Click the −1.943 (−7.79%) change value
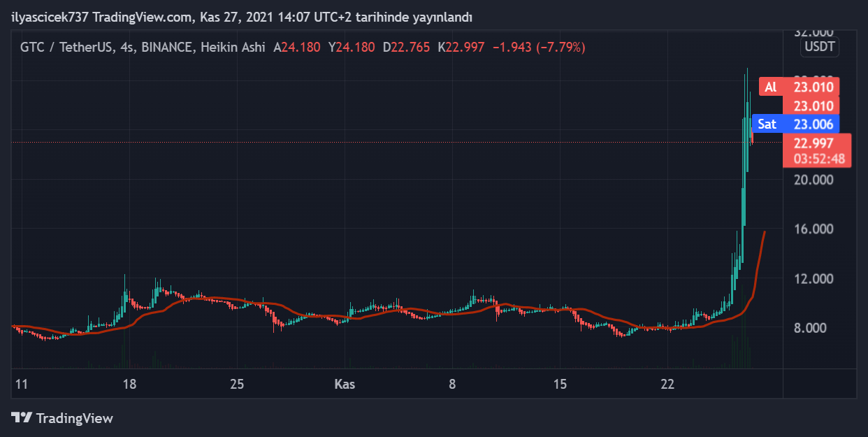 (539, 48)
